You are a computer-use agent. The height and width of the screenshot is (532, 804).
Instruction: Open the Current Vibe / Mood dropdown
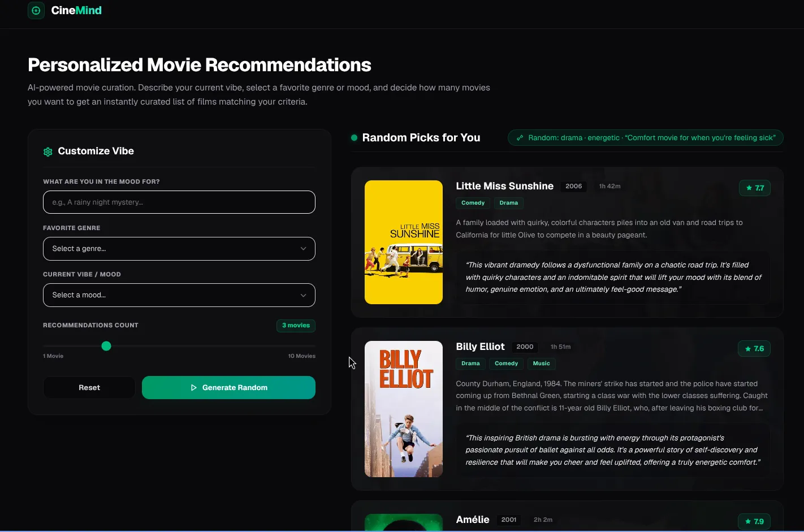[x=179, y=295]
